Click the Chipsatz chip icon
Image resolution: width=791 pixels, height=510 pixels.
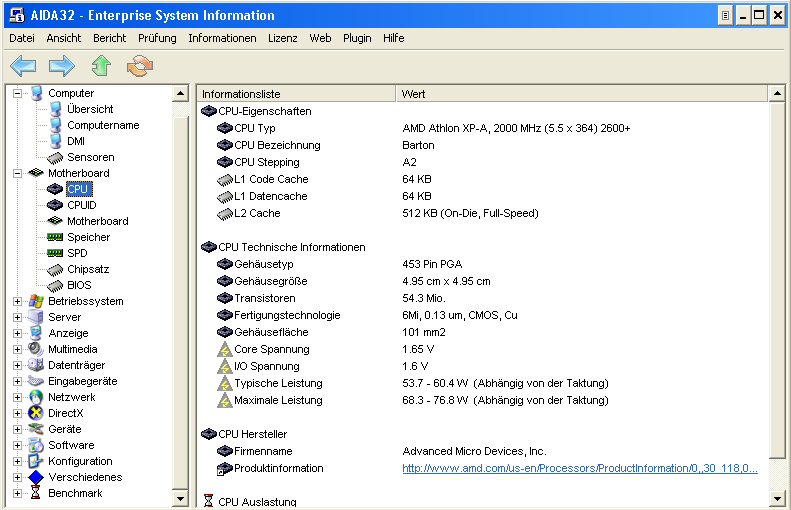[54, 270]
